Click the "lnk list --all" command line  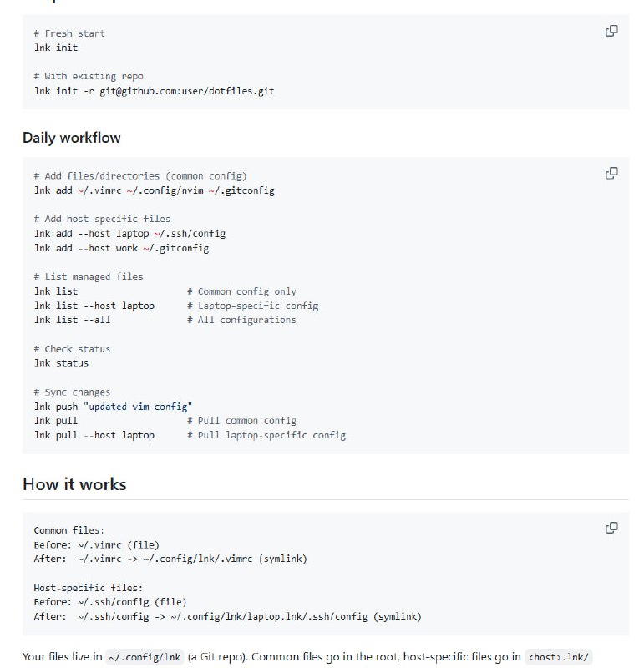click(72, 320)
